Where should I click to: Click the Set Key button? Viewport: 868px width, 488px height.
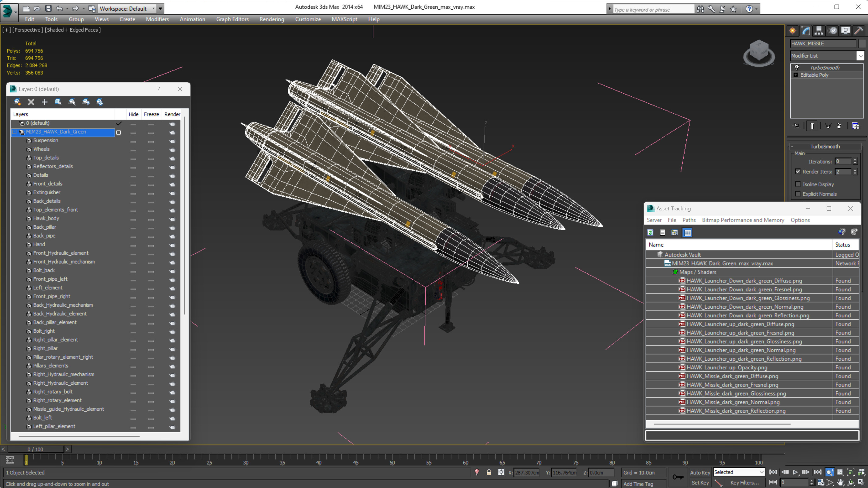pyautogui.click(x=700, y=483)
